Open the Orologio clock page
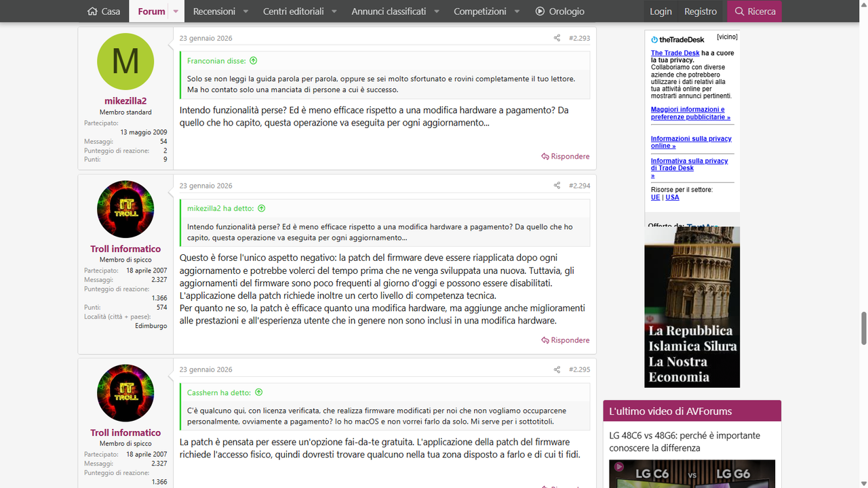The image size is (868, 488). tap(559, 12)
